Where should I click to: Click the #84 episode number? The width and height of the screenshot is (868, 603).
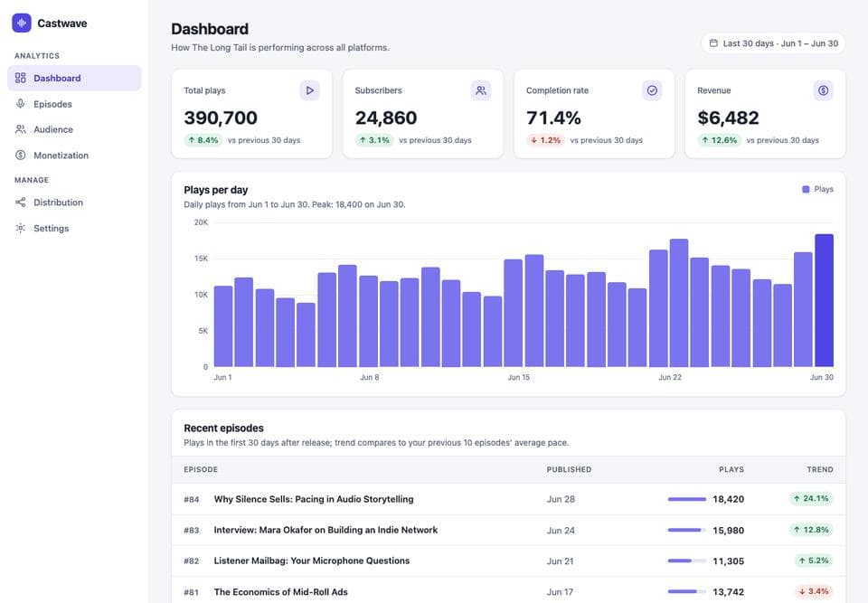(192, 499)
